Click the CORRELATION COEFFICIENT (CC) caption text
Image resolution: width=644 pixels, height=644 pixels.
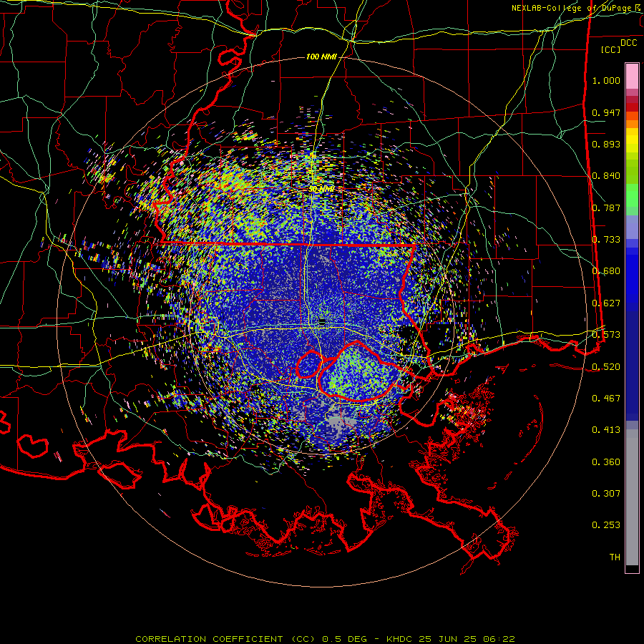226,639
